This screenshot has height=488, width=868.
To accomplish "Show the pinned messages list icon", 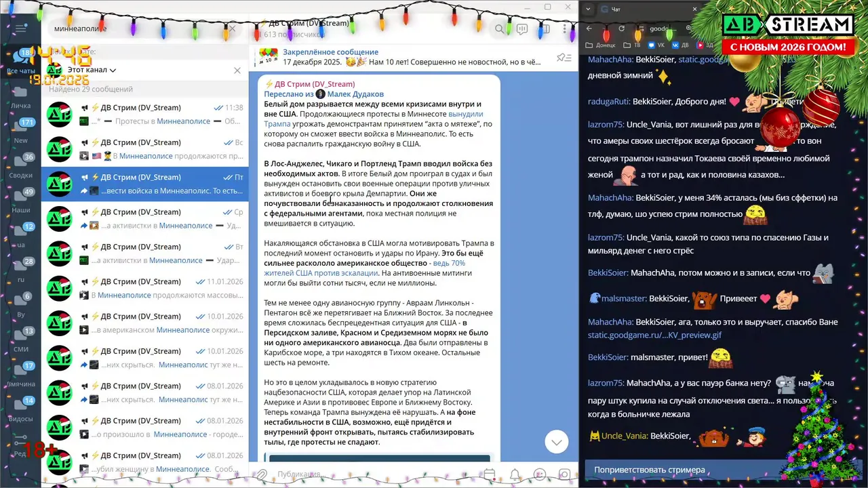I will (564, 58).
